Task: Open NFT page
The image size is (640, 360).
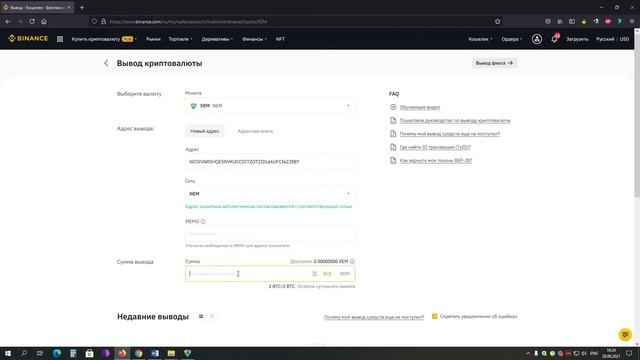Action: point(280,39)
